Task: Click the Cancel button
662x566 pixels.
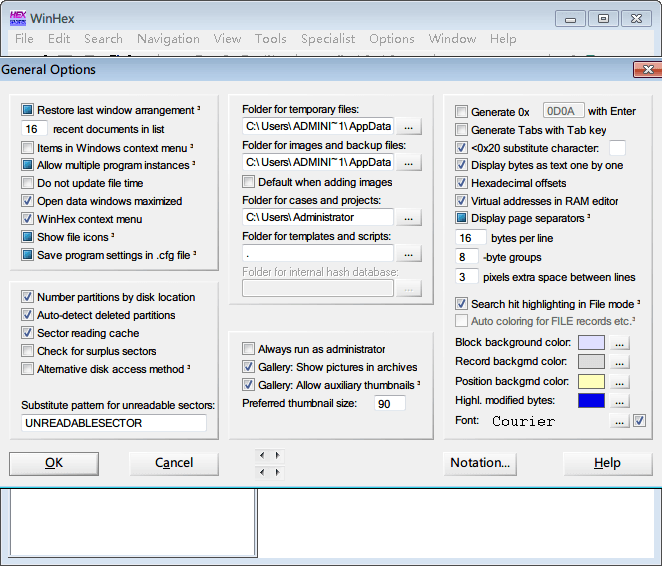Action: pyautogui.click(x=174, y=463)
